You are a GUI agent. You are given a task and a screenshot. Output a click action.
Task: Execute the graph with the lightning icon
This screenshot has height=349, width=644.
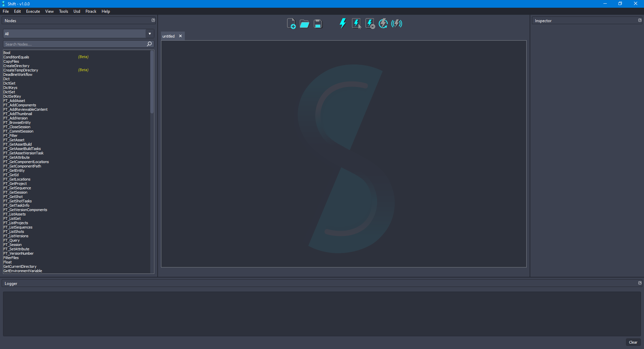click(x=342, y=23)
